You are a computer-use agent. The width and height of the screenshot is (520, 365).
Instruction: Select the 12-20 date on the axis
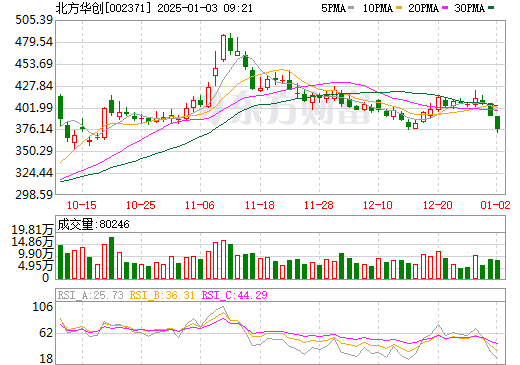click(437, 205)
